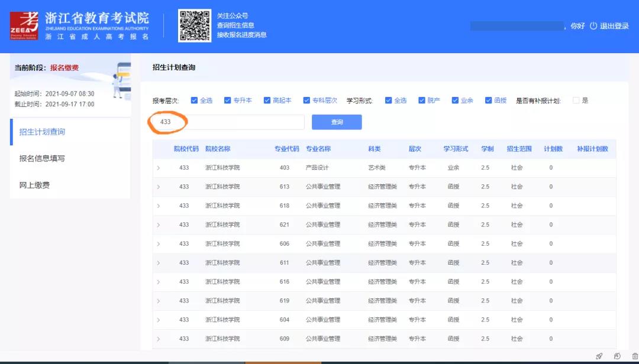The height and width of the screenshot is (364, 639).
Task: Expand the row with 专业代码 613
Action: tap(158, 186)
